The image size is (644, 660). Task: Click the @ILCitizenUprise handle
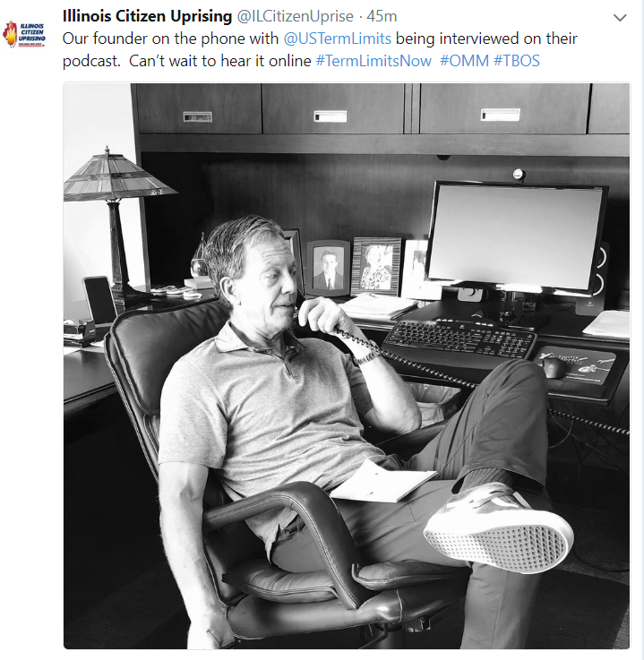click(295, 16)
